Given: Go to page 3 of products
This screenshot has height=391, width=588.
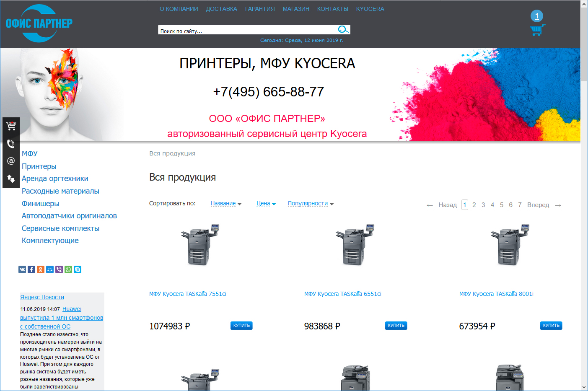Looking at the screenshot, I should coord(483,205).
